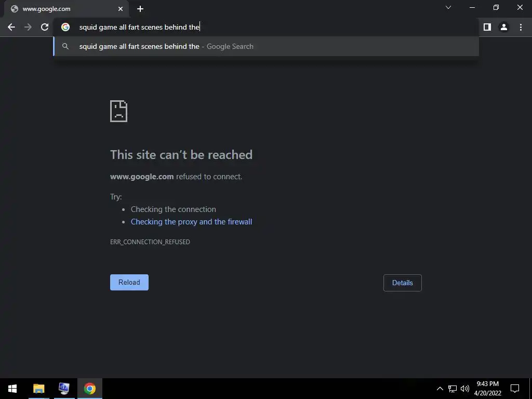
Task: Click the Google logo in the address bar
Action: click(65, 27)
